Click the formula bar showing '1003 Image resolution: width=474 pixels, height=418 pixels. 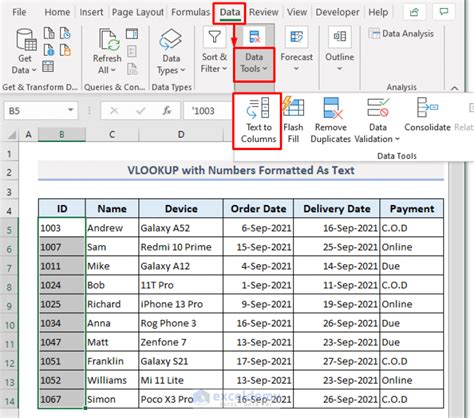208,111
